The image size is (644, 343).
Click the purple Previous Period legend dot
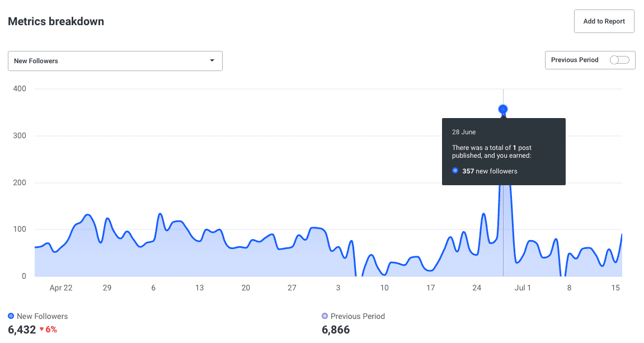point(325,316)
